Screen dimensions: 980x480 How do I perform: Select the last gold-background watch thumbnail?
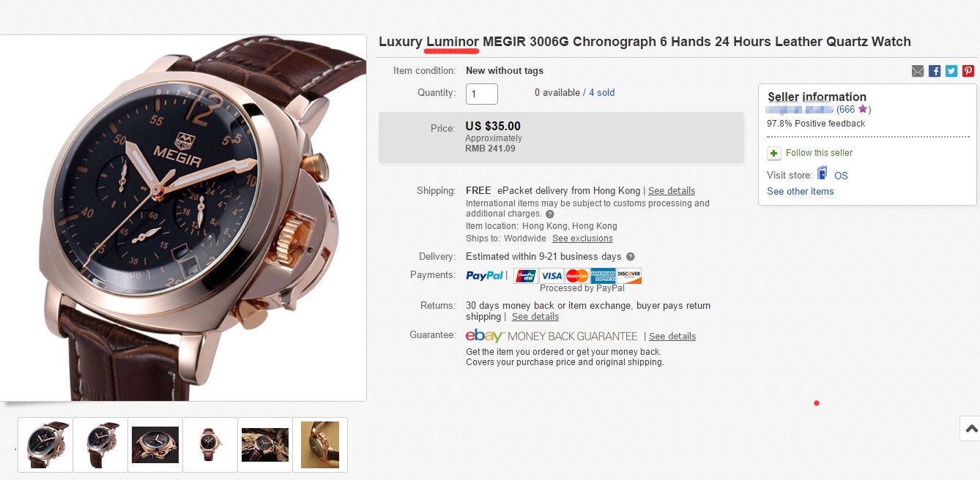[x=320, y=445]
